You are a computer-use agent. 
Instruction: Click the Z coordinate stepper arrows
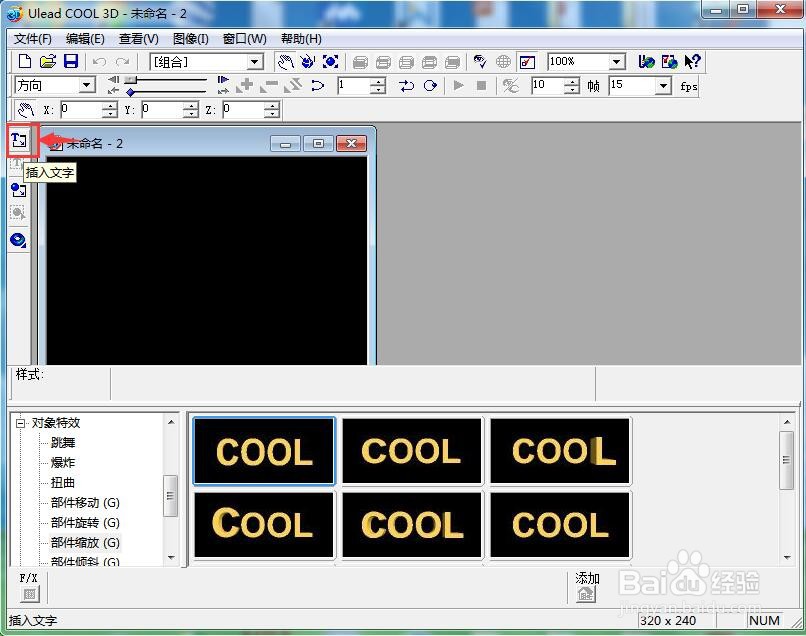[272, 110]
